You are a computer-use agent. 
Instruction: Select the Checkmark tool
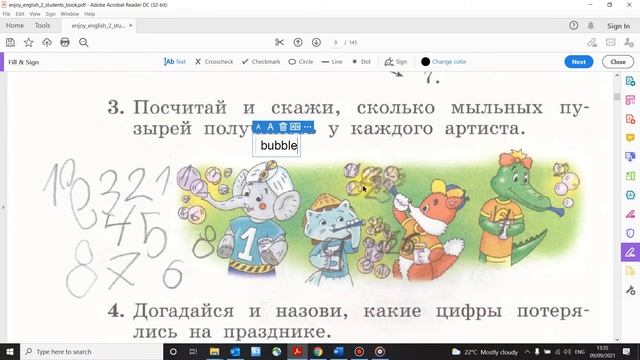[261, 62]
